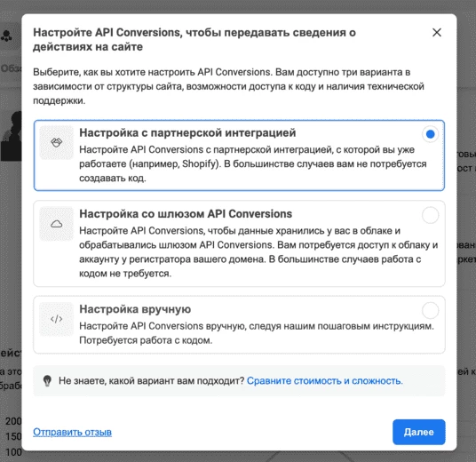The height and width of the screenshot is (462, 476).
Task: Select the partner integration radio button
Action: pyautogui.click(x=430, y=134)
